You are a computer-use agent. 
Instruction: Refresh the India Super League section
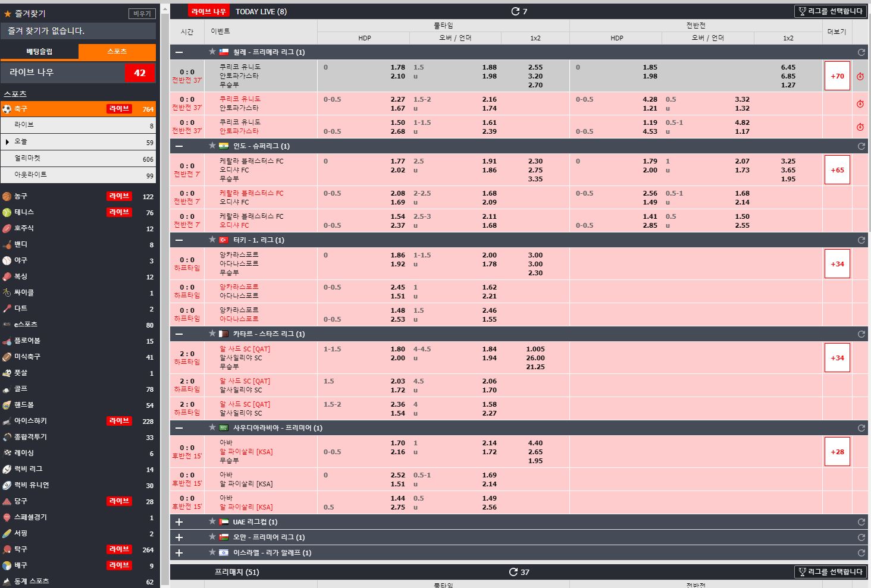tap(861, 146)
